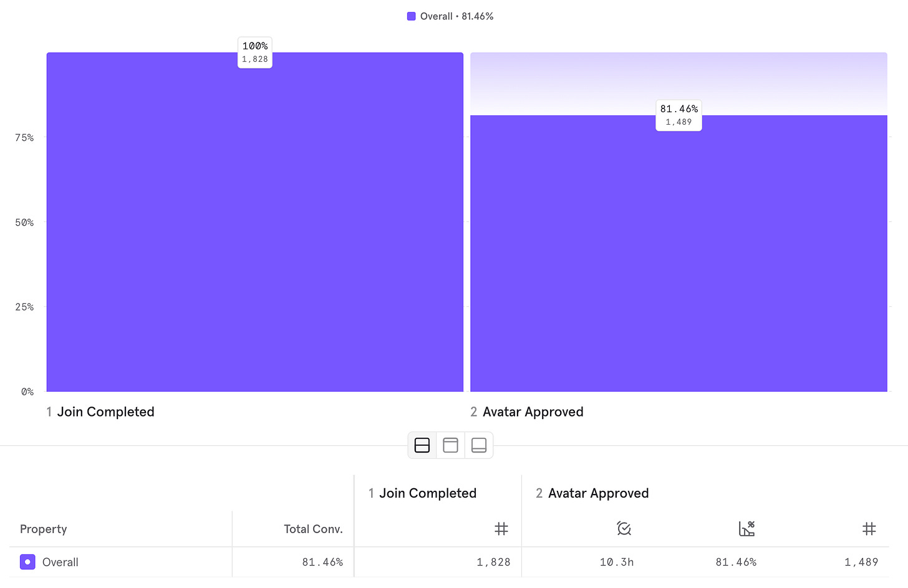The width and height of the screenshot is (908, 588).
Task: Click the time-to-convert clock icon column header
Action: pyautogui.click(x=624, y=529)
